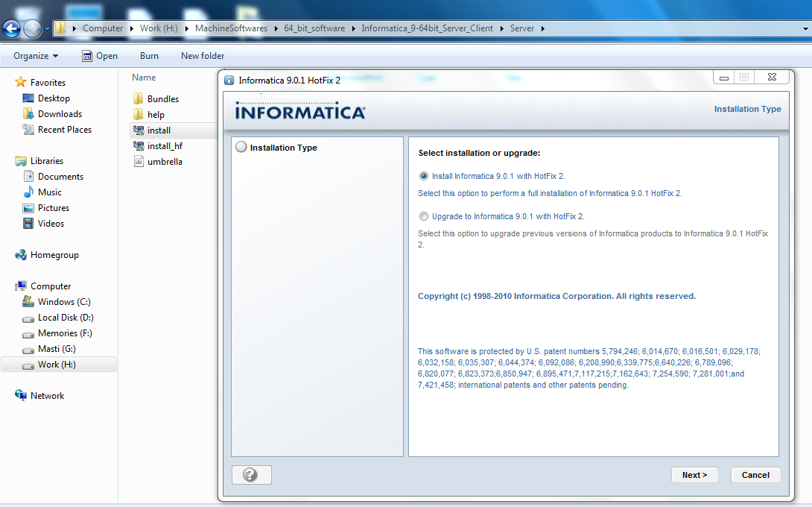Open the recent pages history dropdown
Image resolution: width=812 pixels, height=507 pixels.
46,28
